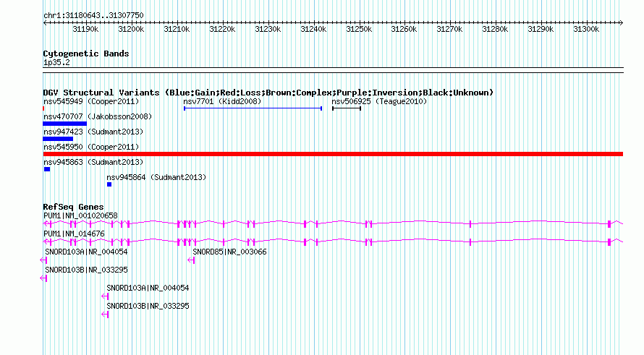Click the chr1:31180643..31307750 coordinate label

93,15
